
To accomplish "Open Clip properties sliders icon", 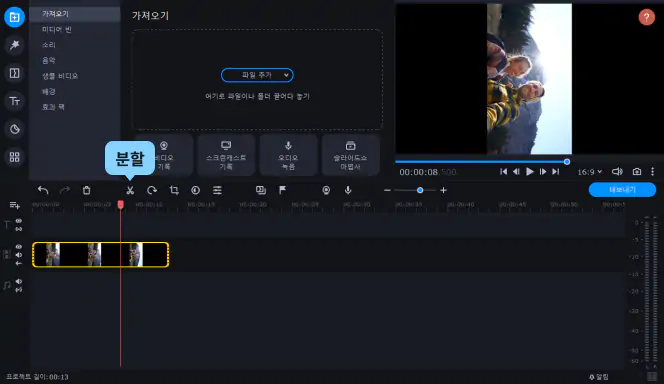I will pos(217,191).
